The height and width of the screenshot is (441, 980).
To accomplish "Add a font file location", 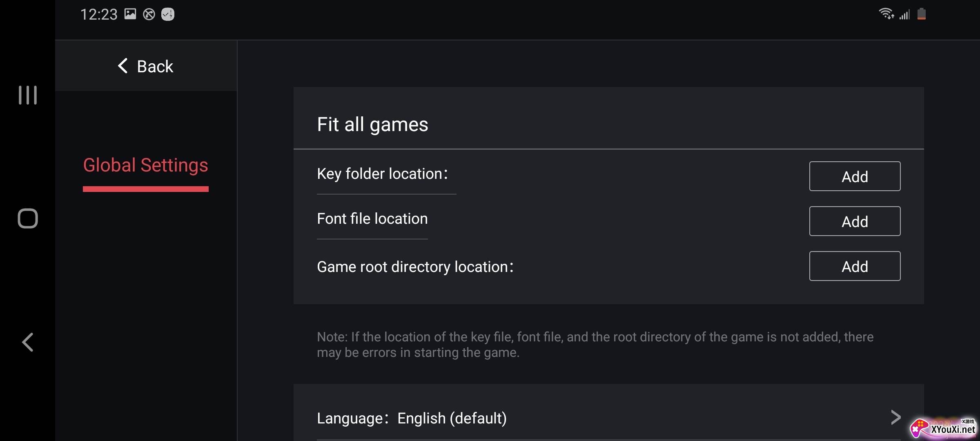I will click(x=855, y=221).
